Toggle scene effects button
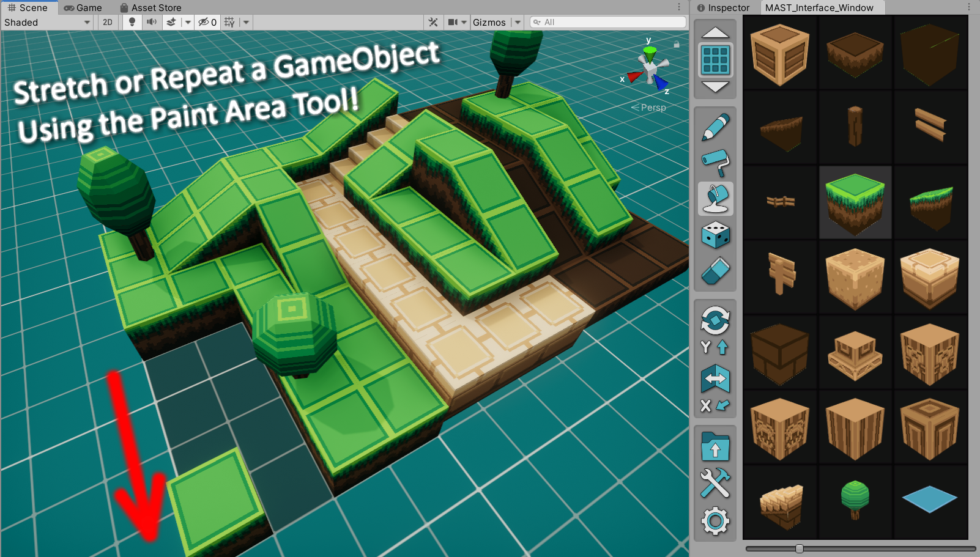This screenshot has height=557, width=980. pyautogui.click(x=171, y=23)
